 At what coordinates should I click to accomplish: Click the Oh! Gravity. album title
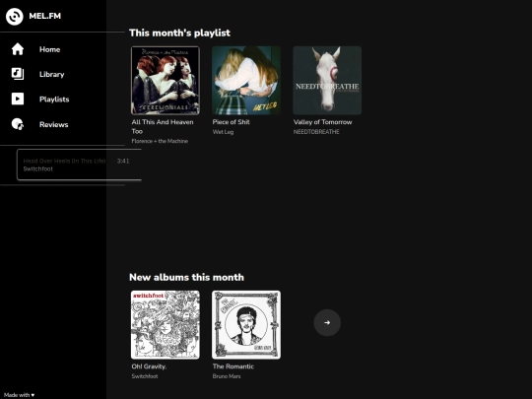pyautogui.click(x=149, y=366)
